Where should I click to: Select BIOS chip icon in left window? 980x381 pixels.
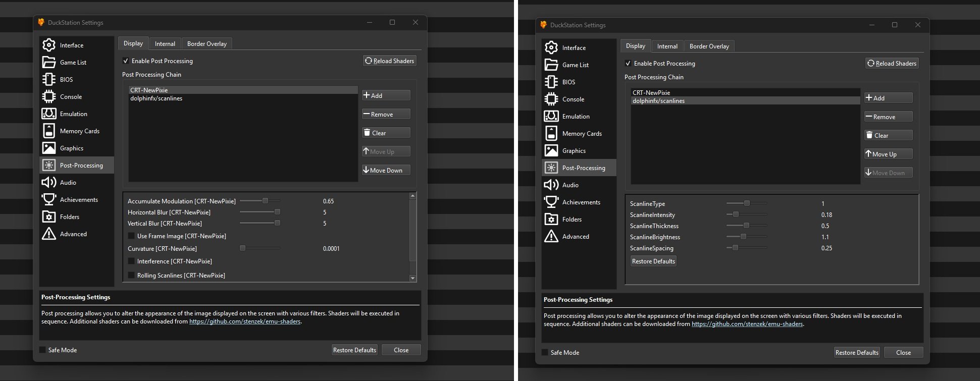click(x=49, y=79)
